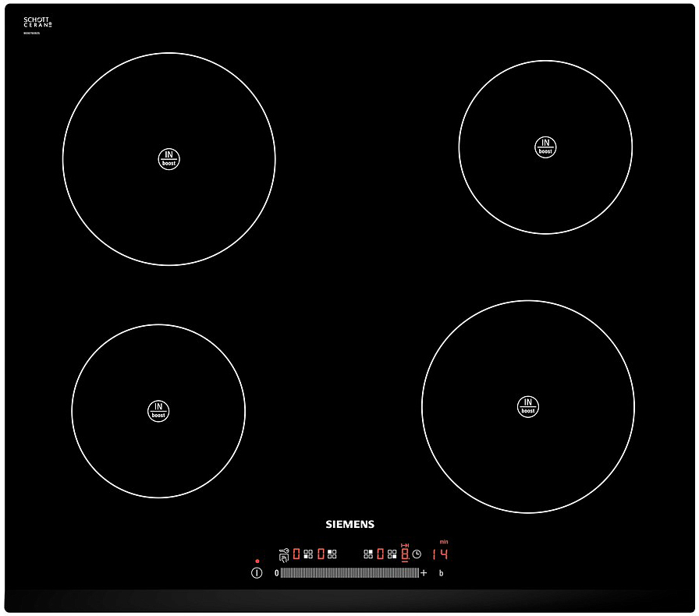Image resolution: width=699 pixels, height=616 pixels.
Task: Tap the timer clock icon
Action: (x=417, y=554)
